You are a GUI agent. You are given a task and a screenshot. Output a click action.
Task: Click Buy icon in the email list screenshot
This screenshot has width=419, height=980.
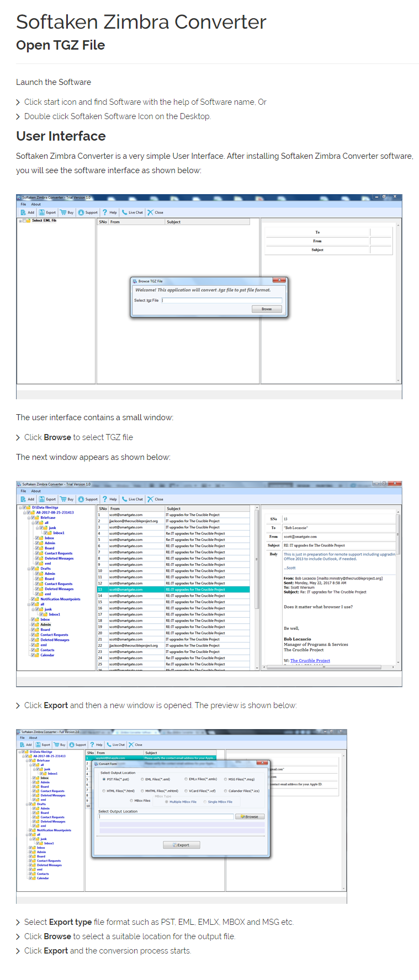click(x=63, y=499)
